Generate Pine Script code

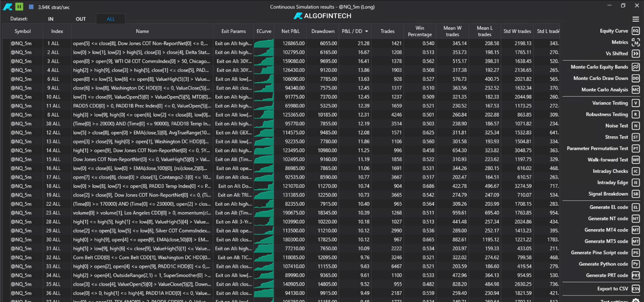[599, 252]
